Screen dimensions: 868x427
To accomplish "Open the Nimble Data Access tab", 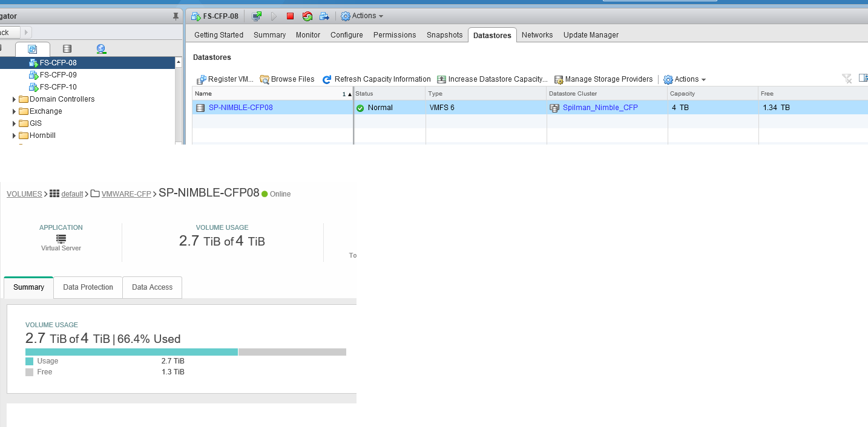I will click(x=153, y=287).
